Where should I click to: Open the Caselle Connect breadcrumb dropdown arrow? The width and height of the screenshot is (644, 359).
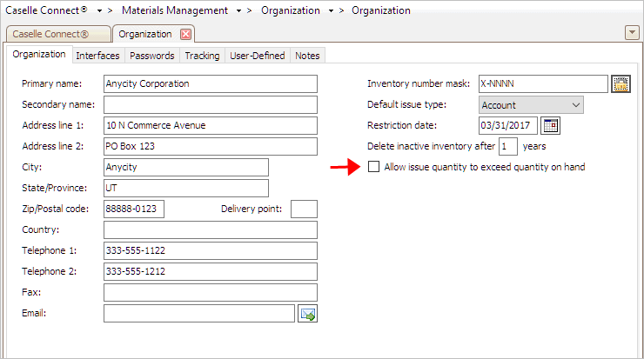click(x=99, y=11)
